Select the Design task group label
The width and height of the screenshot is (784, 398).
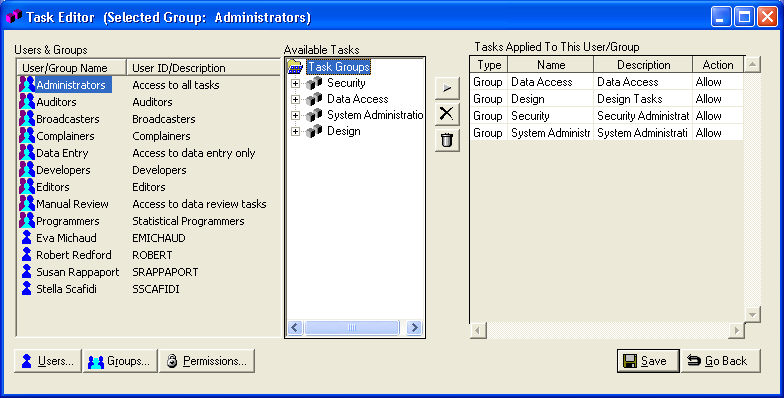(344, 131)
